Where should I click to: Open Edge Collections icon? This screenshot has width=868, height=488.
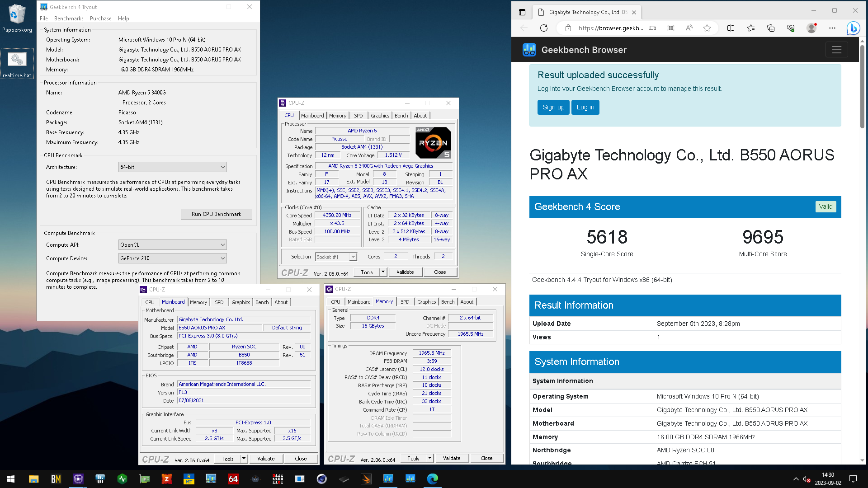(x=771, y=28)
